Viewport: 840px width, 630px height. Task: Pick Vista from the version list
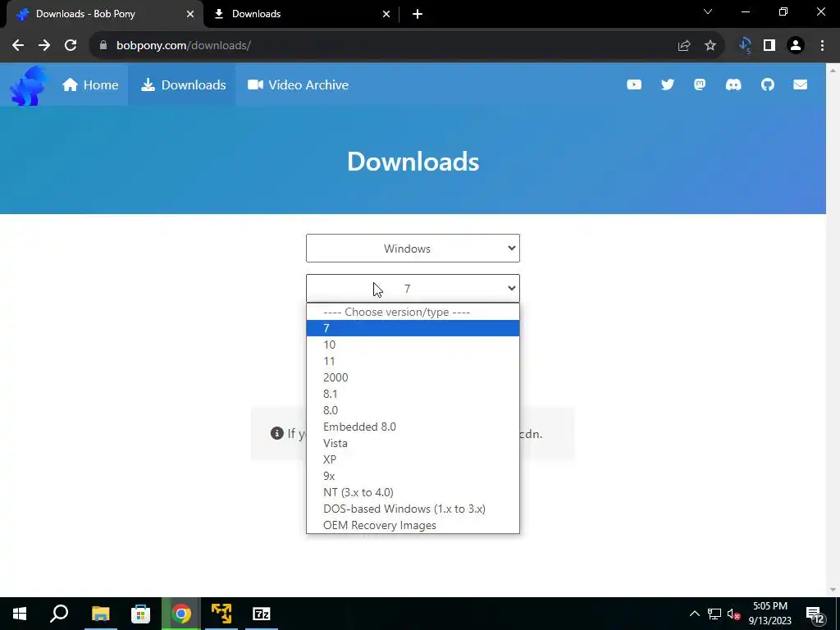[413, 444]
